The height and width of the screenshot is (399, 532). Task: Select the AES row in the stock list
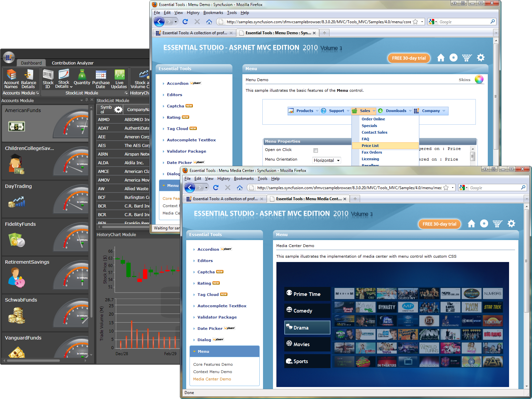(x=103, y=145)
